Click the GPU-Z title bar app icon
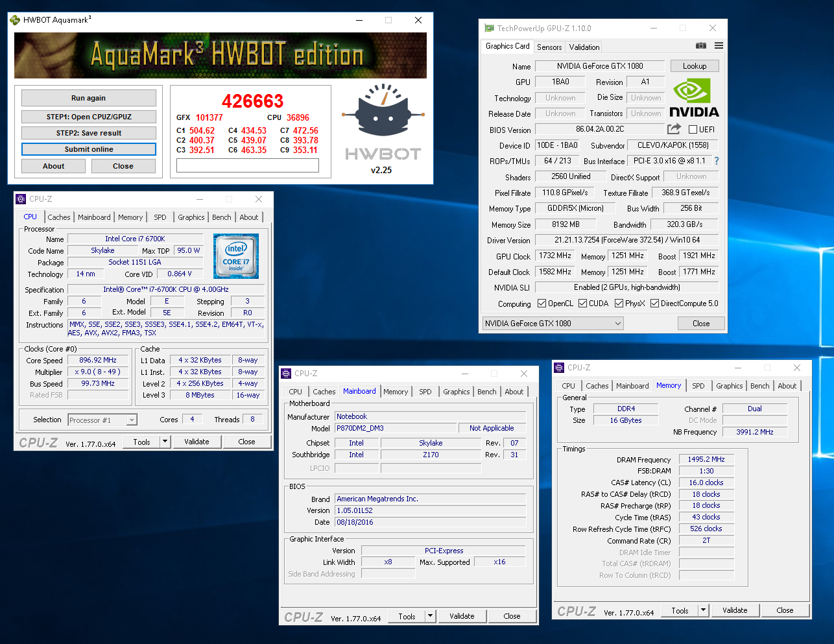Image resolution: width=834 pixels, height=644 pixels. (490, 28)
